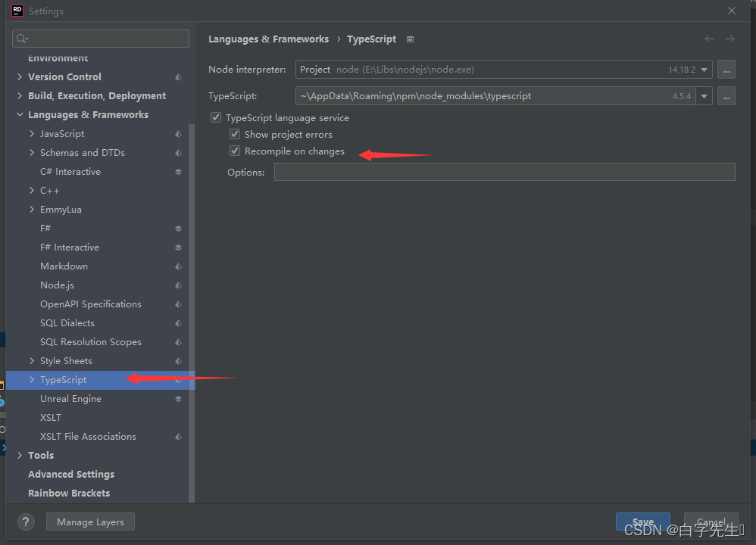Open Advanced Settings page

[x=71, y=474]
